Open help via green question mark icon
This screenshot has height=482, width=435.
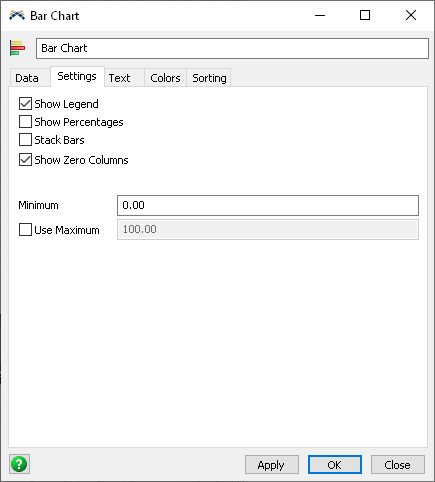[x=19, y=464]
